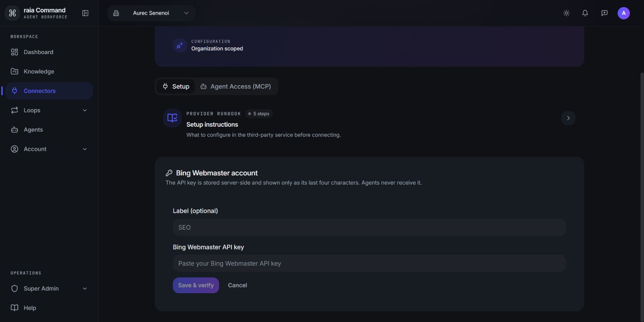Toggle light theme with the sun icon

click(x=566, y=13)
